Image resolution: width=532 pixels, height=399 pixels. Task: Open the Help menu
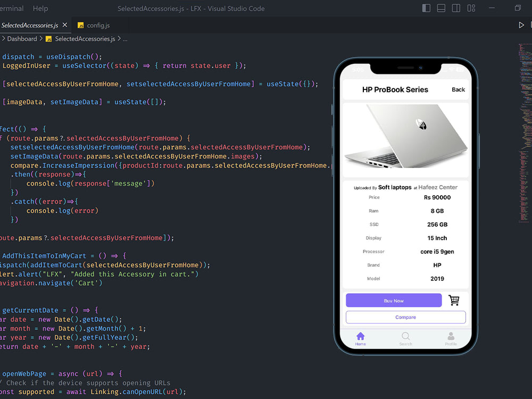(40, 8)
